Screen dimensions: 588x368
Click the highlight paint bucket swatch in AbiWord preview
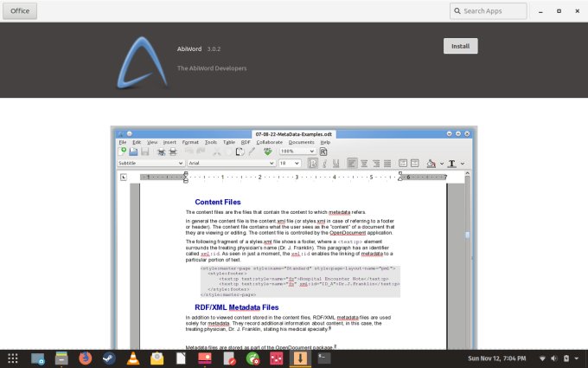click(x=431, y=164)
